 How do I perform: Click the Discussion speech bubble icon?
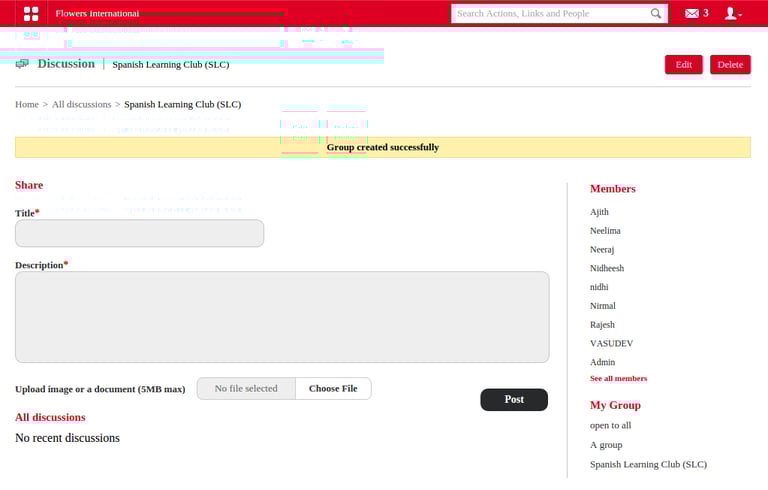22,64
